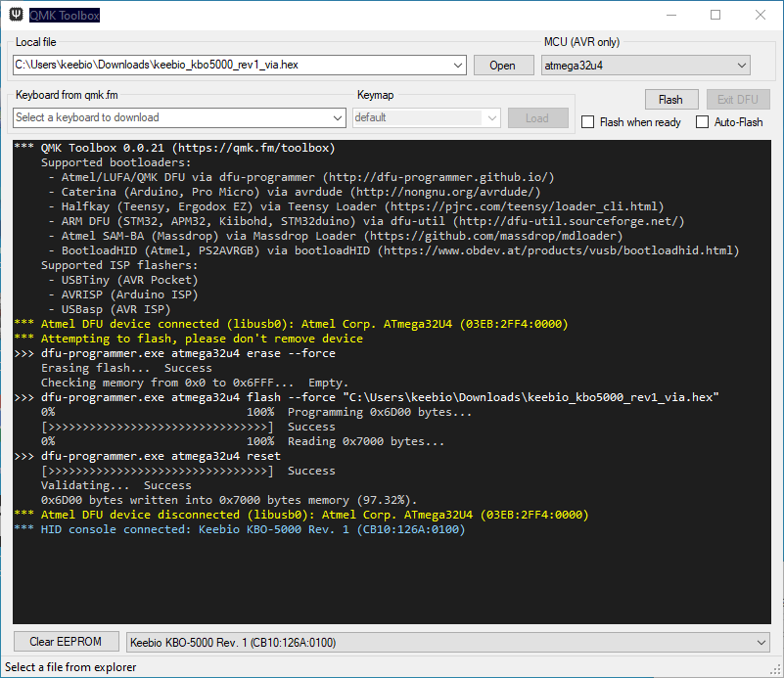
Task: Expand the Keyboard from qmk.fm dropdown
Action: coord(339,117)
